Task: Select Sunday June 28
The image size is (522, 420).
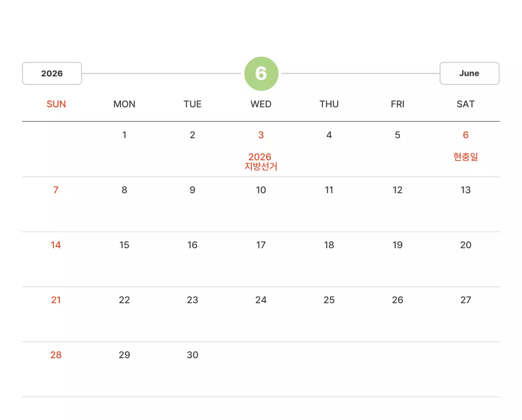Action: pyautogui.click(x=56, y=355)
